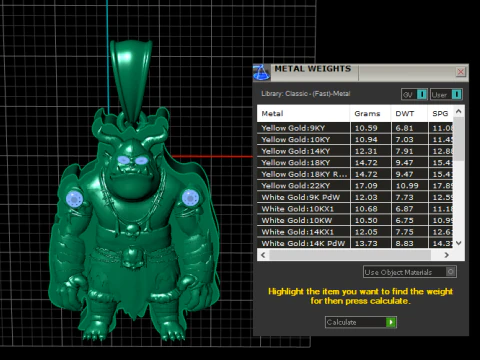Click the SPG column header

point(440,114)
